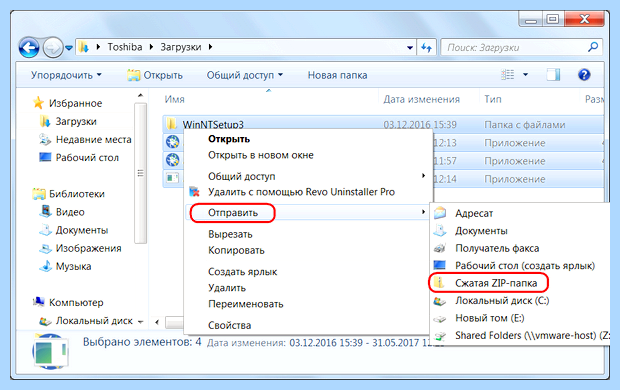Image resolution: width=620 pixels, height=390 pixels.
Task: Click the search magnifier icon
Action: point(592,47)
